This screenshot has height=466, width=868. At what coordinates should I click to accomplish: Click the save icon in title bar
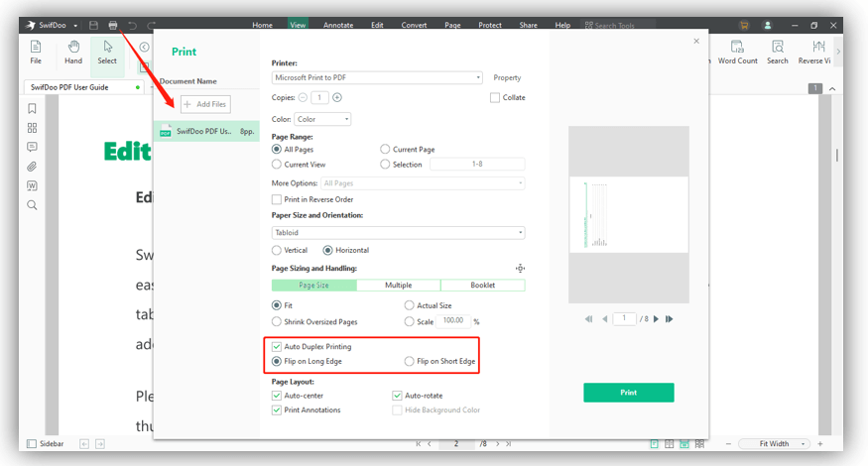[93, 25]
